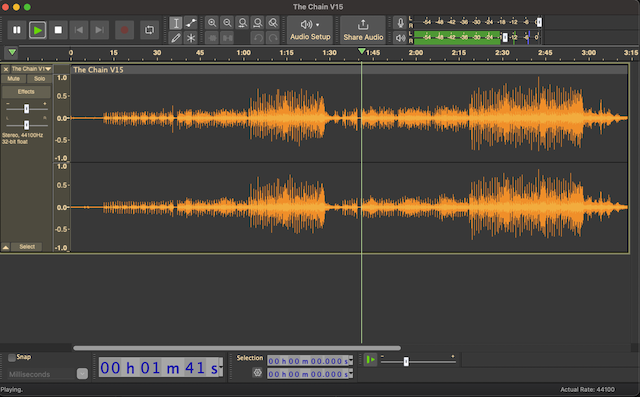This screenshot has width=640, height=397.
Task: Fit selection to width zoom icon
Action: pos(242,23)
